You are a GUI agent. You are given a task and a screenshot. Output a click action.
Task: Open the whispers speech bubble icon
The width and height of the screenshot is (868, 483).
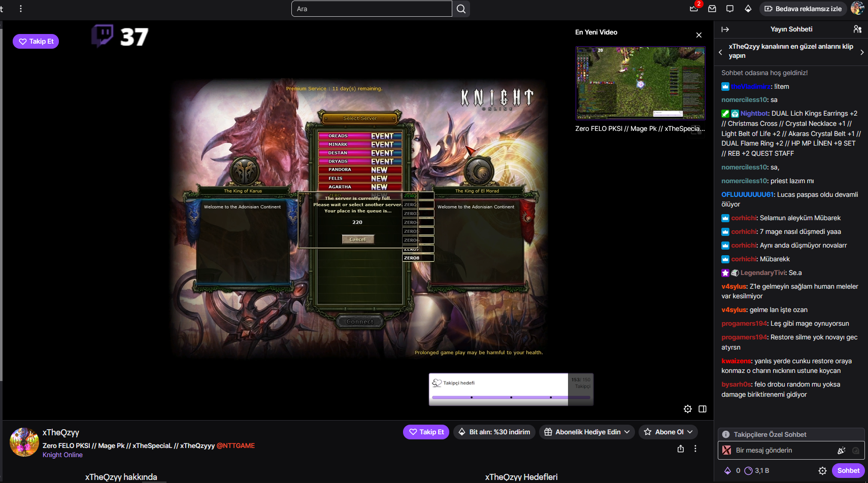[730, 9]
